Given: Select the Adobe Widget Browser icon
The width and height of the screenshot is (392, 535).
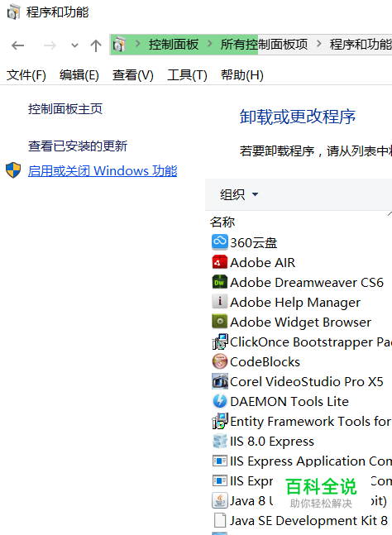Looking at the screenshot, I should click(x=219, y=322).
